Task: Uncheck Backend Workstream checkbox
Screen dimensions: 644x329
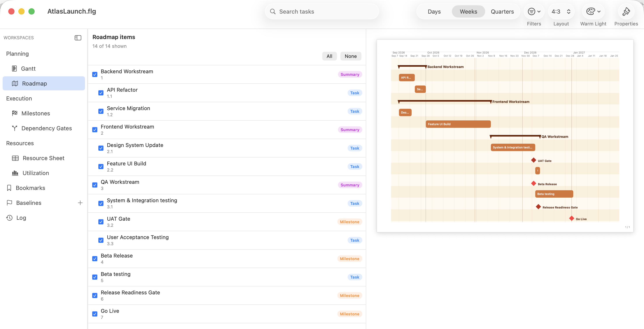Action: 95,74
